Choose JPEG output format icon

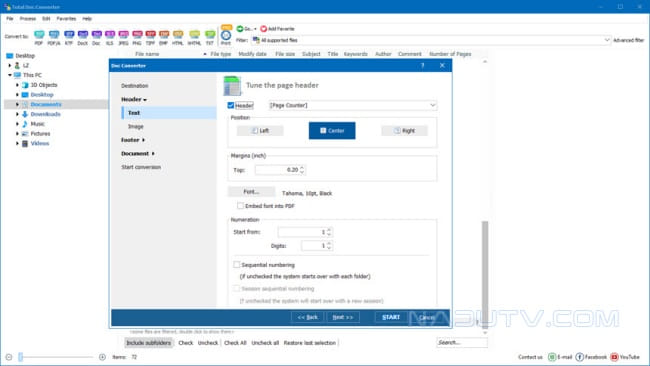tap(124, 37)
